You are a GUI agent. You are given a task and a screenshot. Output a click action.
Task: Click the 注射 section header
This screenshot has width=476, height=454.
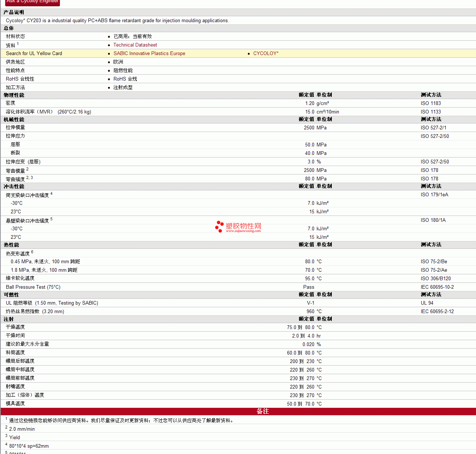point(9,319)
